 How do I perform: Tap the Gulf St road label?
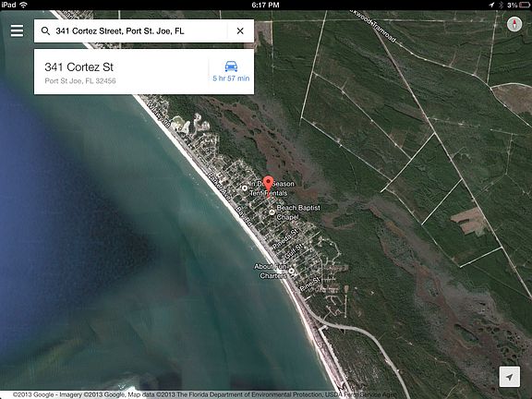[x=294, y=250]
